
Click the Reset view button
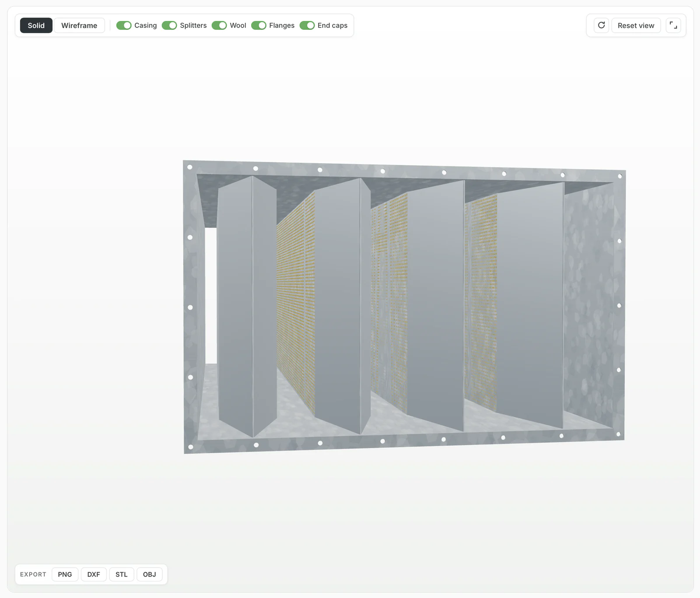click(x=636, y=25)
